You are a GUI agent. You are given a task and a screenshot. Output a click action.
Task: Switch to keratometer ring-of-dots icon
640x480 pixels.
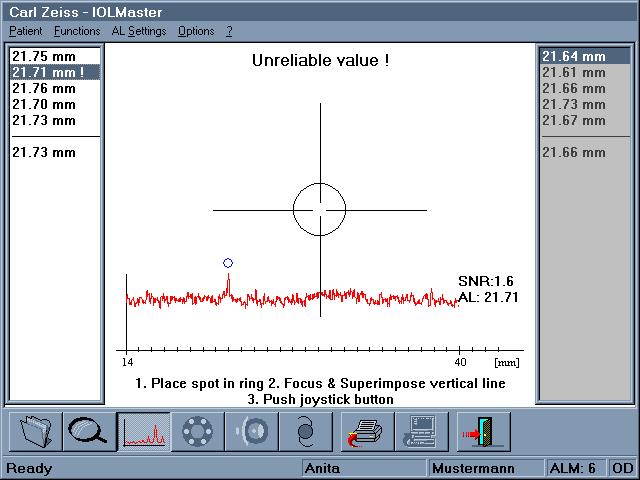[195, 432]
